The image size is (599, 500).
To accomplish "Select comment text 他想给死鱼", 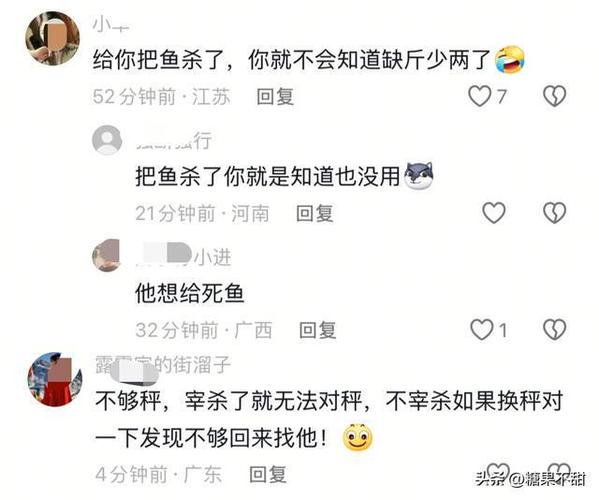I will click(189, 293).
